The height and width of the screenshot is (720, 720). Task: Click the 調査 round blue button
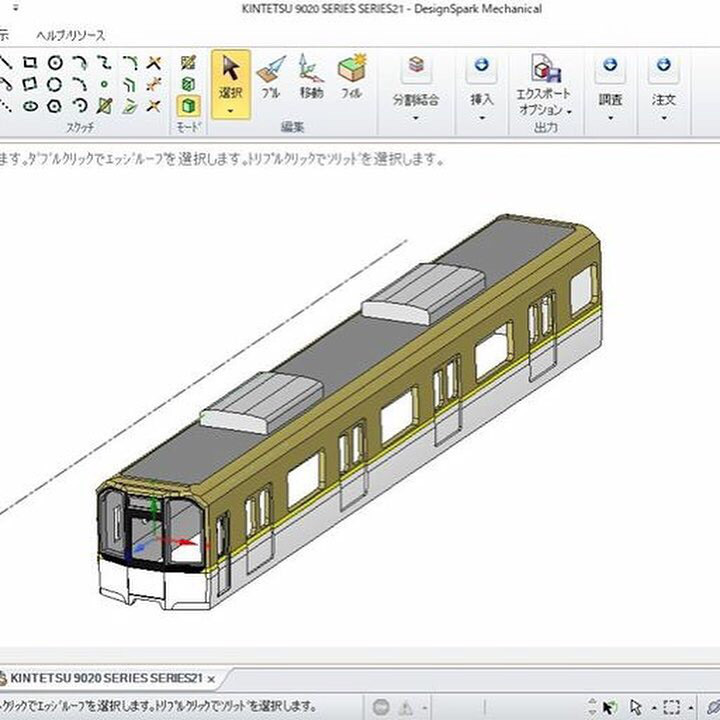tap(610, 65)
